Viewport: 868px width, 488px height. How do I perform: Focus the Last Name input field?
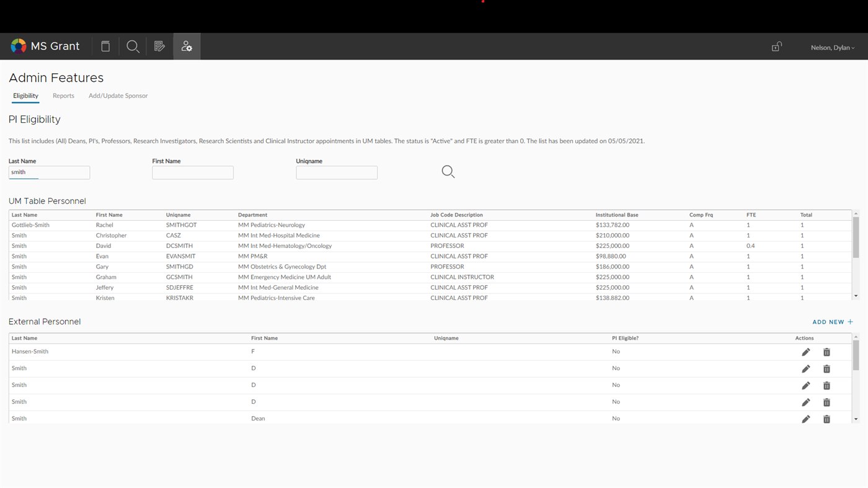pos(49,172)
